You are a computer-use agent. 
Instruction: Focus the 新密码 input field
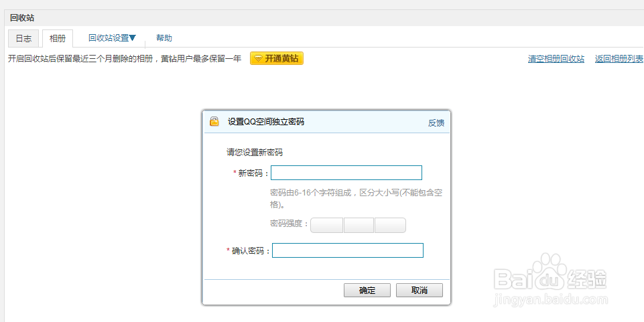click(x=346, y=173)
